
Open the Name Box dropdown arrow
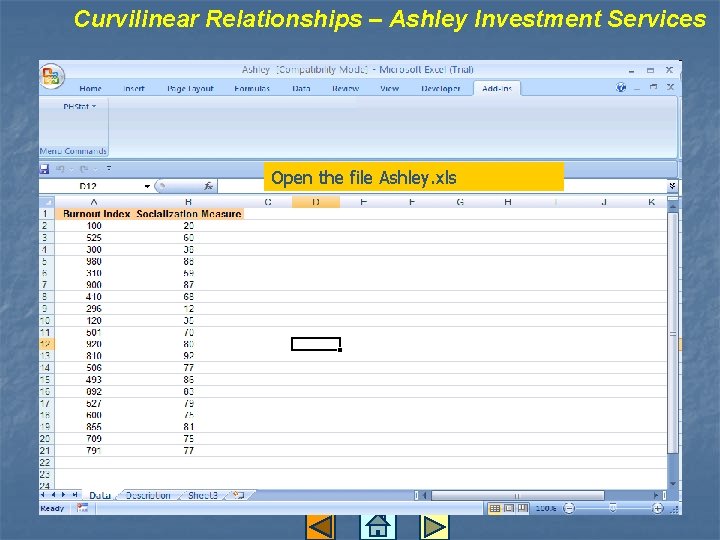tap(147, 186)
